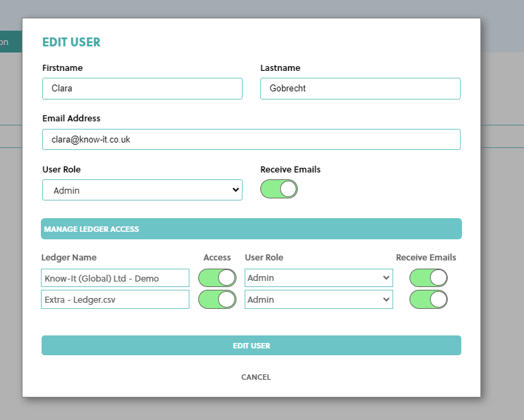Image resolution: width=524 pixels, height=420 pixels.
Task: Click the Receive Emails column header in ledger table
Action: tap(426, 258)
